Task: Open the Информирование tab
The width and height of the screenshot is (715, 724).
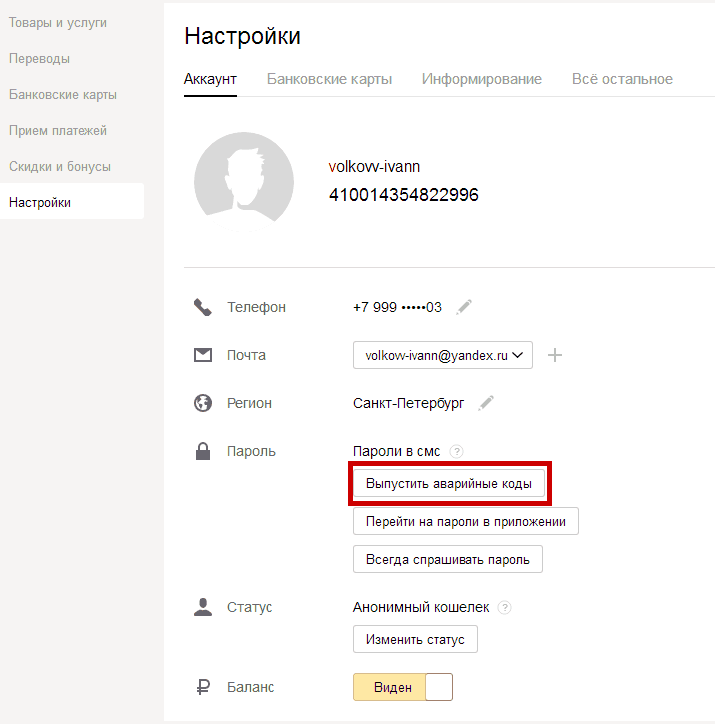Action: point(481,79)
